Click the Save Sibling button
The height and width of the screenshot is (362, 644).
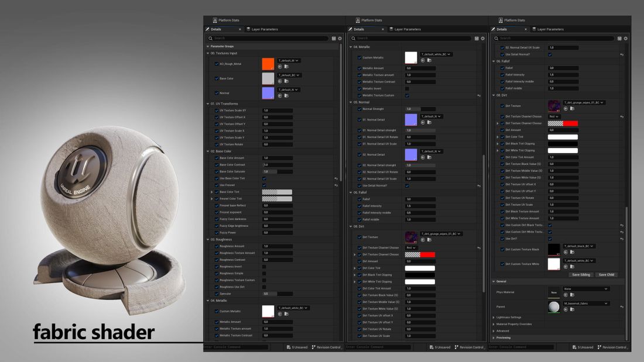[x=581, y=275]
